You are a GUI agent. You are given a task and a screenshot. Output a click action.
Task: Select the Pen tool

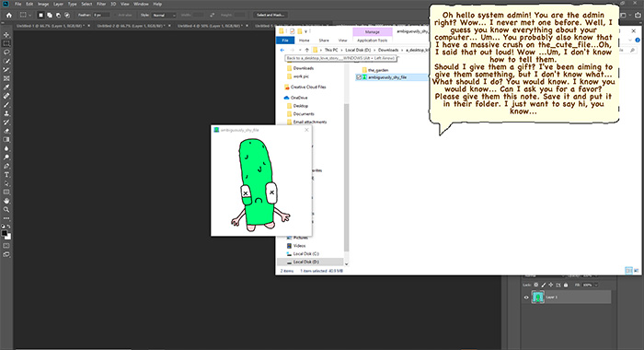(x=6, y=166)
